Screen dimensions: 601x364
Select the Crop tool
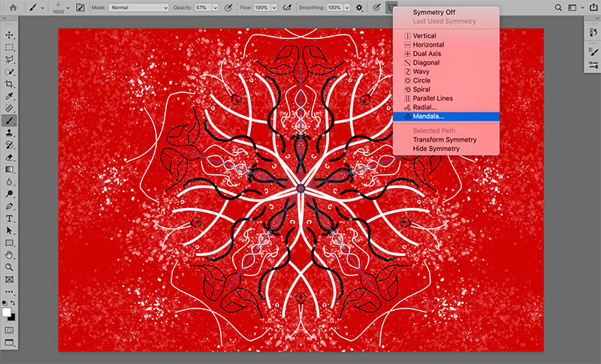(x=9, y=84)
